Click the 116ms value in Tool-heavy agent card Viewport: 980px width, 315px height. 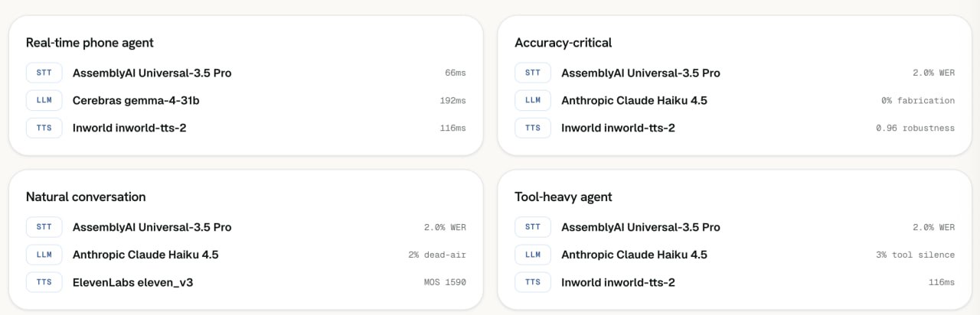coord(942,283)
